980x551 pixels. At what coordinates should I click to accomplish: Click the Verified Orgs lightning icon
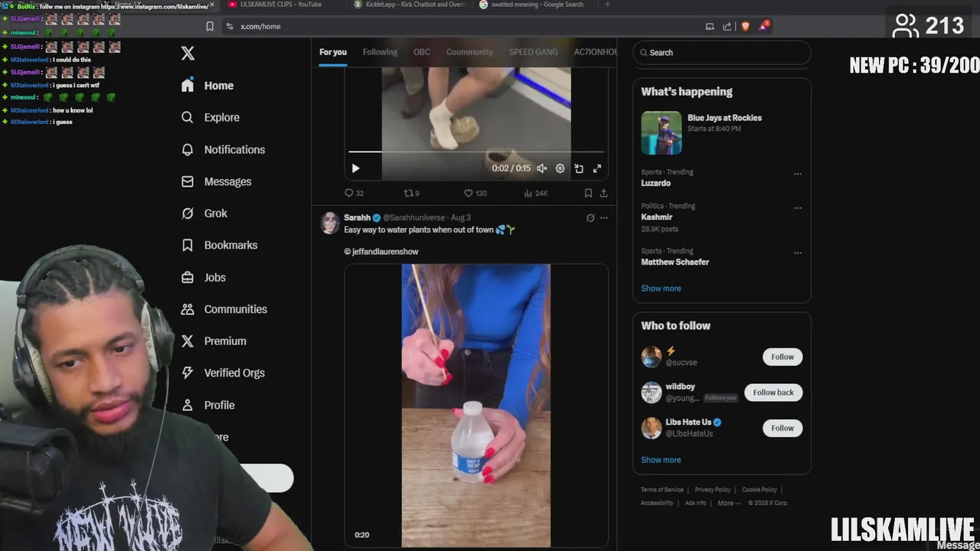[188, 373]
